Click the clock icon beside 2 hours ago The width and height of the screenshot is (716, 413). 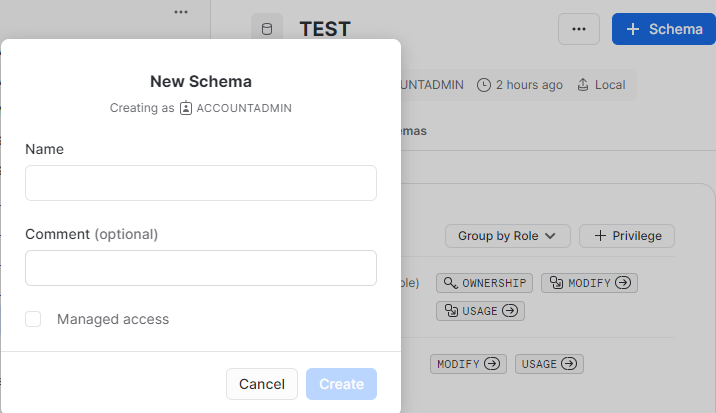pos(484,85)
